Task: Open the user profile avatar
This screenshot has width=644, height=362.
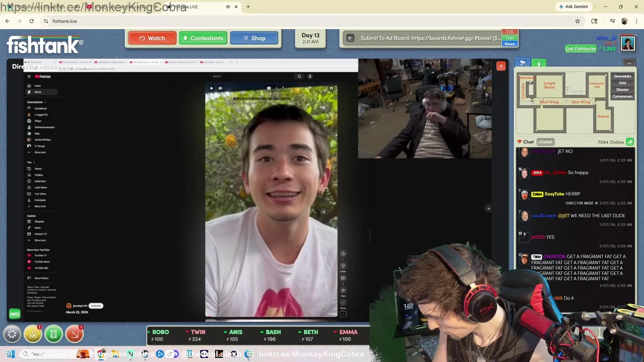Action: pos(627,43)
